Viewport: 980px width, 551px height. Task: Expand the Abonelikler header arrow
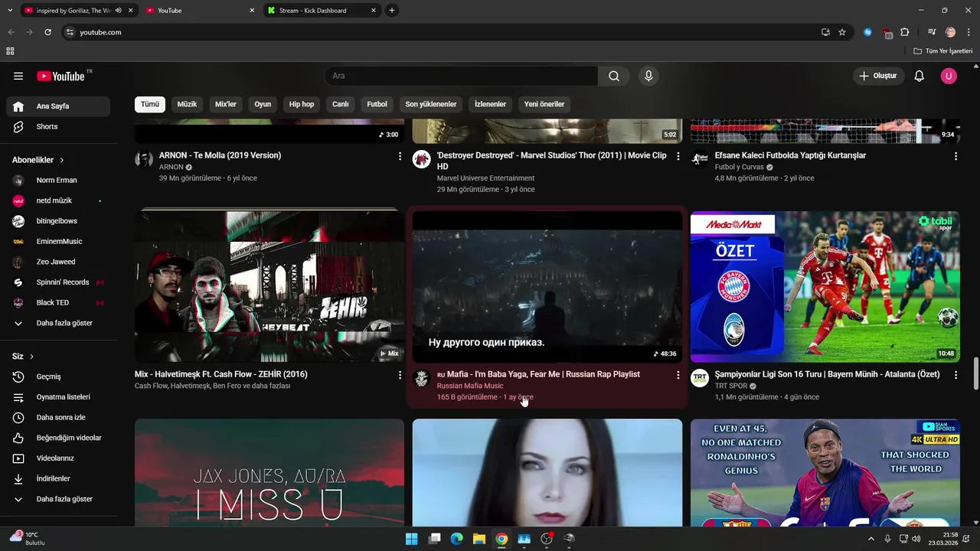click(x=62, y=160)
